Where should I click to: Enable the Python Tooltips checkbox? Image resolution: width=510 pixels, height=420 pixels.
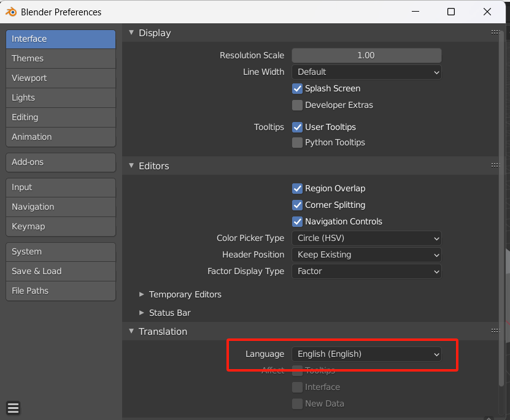(297, 143)
